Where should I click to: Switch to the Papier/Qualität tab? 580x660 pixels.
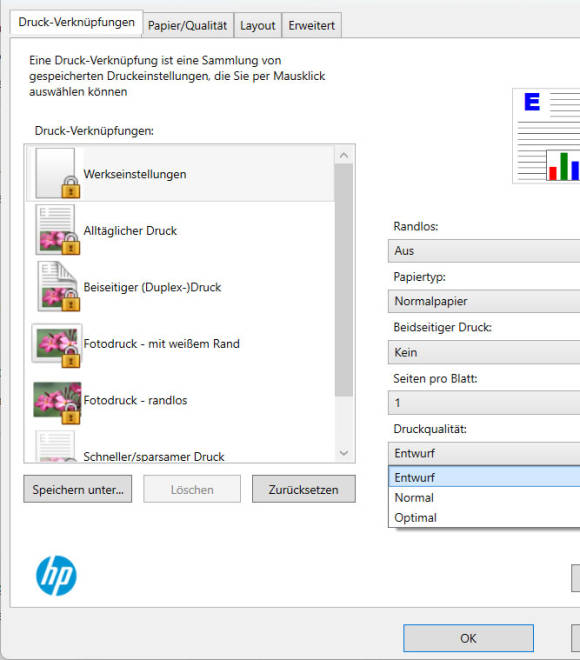coord(187,26)
